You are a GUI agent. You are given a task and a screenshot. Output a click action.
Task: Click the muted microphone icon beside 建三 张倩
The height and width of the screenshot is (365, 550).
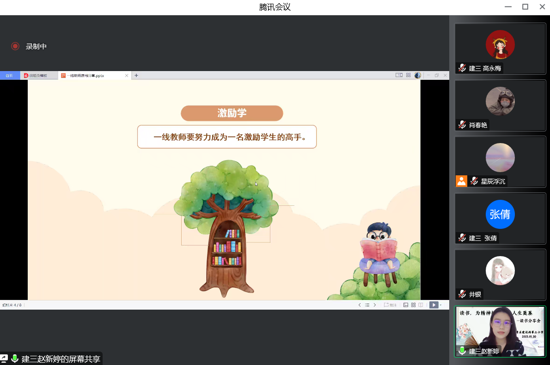point(462,238)
